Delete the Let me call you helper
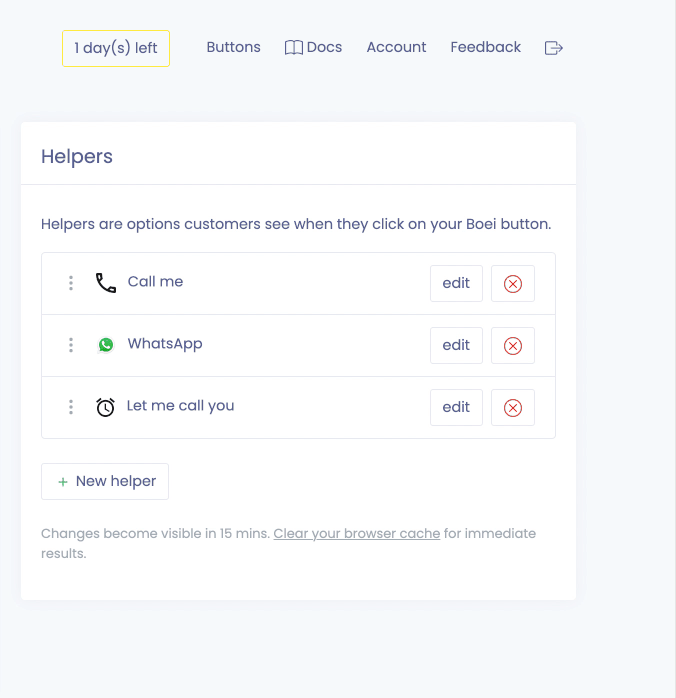Viewport: 676px width, 698px height. tap(513, 408)
